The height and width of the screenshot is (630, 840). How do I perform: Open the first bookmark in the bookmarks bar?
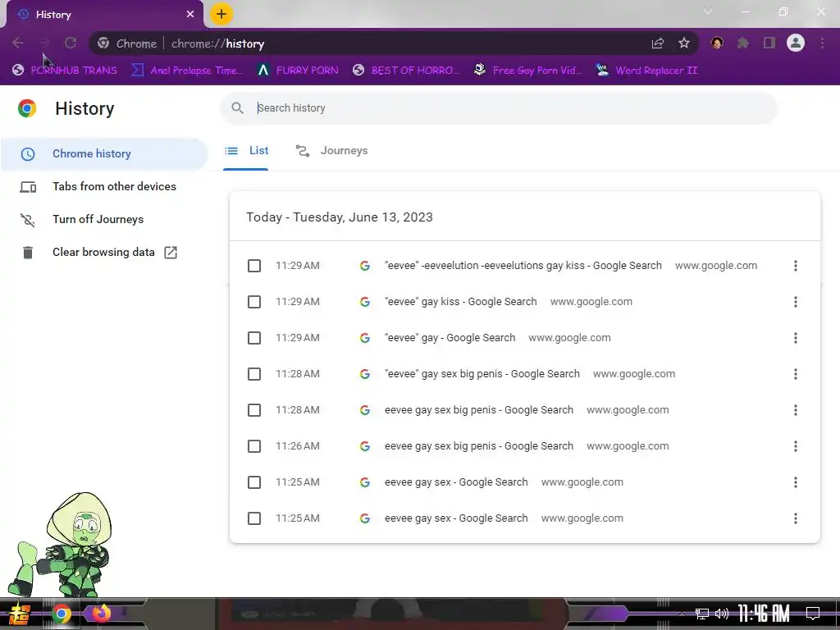pos(65,71)
